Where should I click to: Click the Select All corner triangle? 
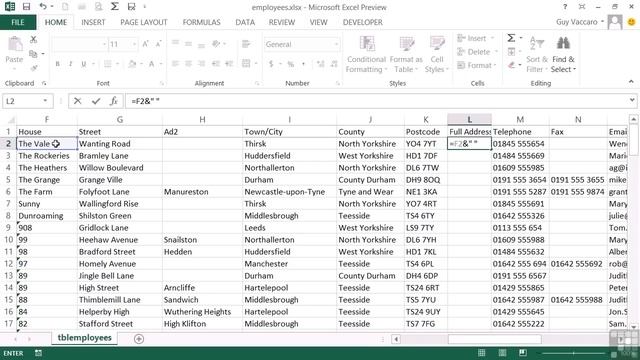11,120
